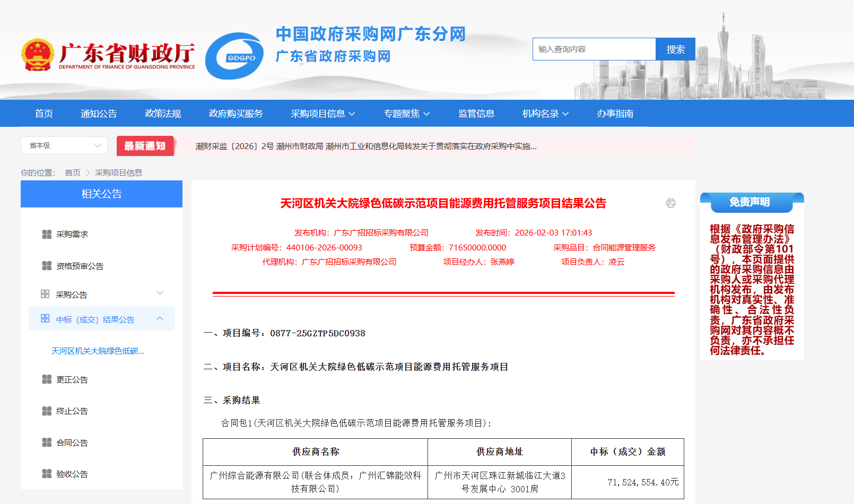Open the 省本级 region dropdown
This screenshot has width=854, height=504.
pos(64,145)
